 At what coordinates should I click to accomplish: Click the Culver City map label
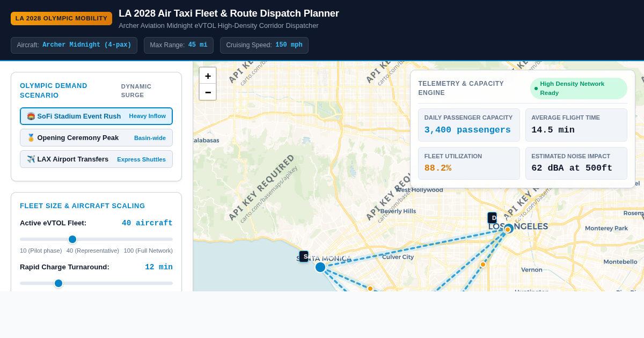[398, 257]
